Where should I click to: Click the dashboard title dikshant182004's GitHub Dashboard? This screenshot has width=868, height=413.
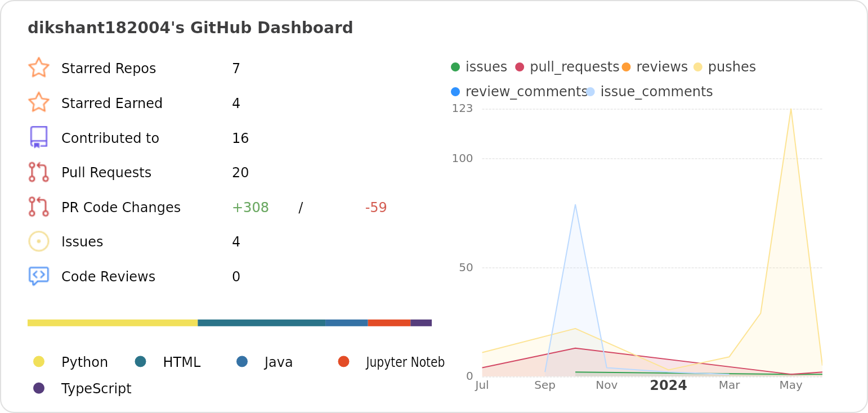pyautogui.click(x=190, y=28)
